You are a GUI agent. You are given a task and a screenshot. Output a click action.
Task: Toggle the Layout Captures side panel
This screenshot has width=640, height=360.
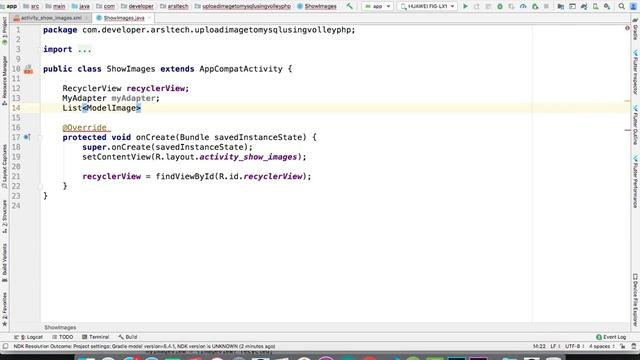(4, 167)
